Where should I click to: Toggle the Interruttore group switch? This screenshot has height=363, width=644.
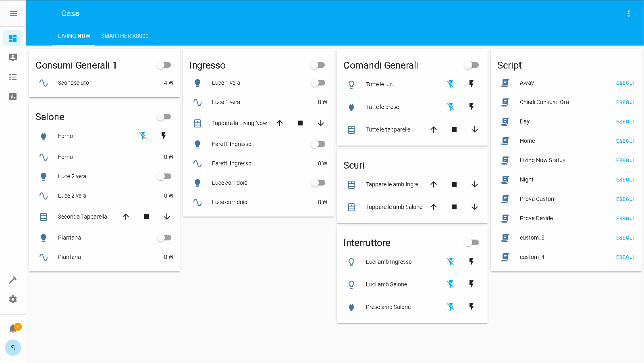(472, 242)
